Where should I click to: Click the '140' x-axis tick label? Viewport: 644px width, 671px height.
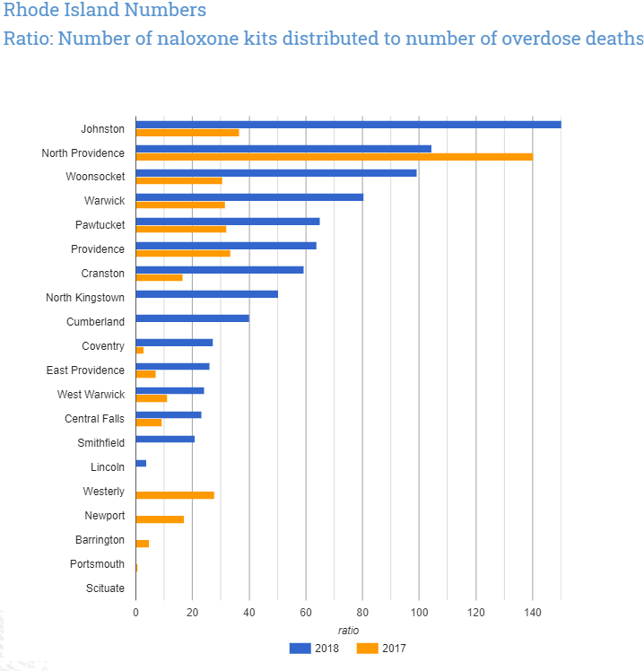pyautogui.click(x=533, y=613)
